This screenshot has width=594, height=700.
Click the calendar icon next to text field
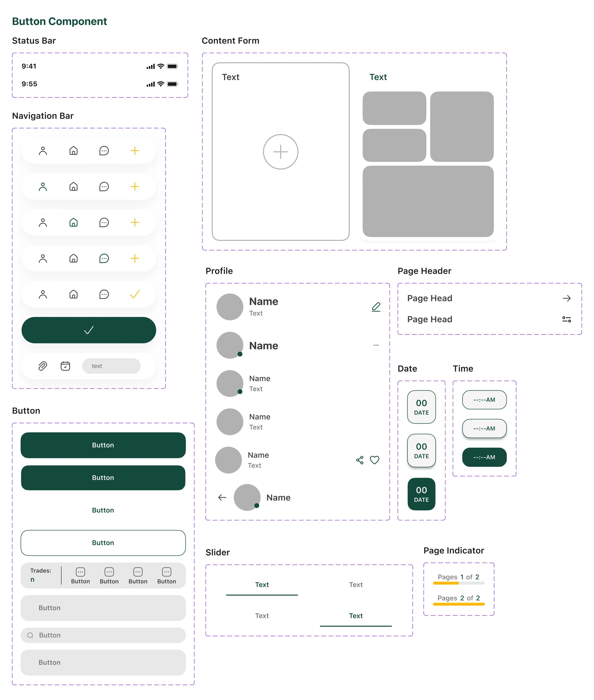[x=65, y=366]
